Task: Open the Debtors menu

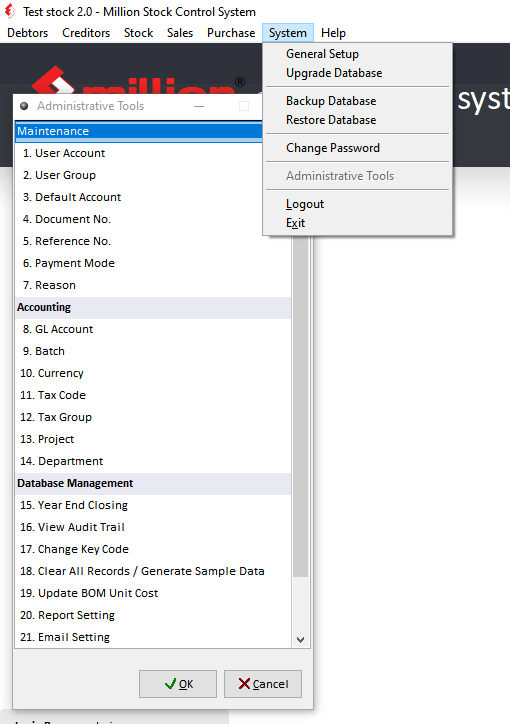Action: 28,33
